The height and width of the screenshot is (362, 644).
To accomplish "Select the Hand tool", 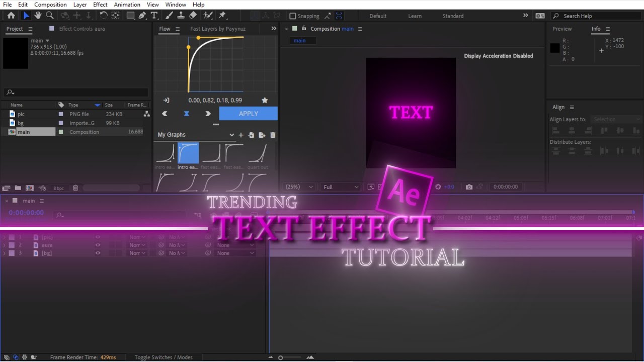I will pos(38,16).
